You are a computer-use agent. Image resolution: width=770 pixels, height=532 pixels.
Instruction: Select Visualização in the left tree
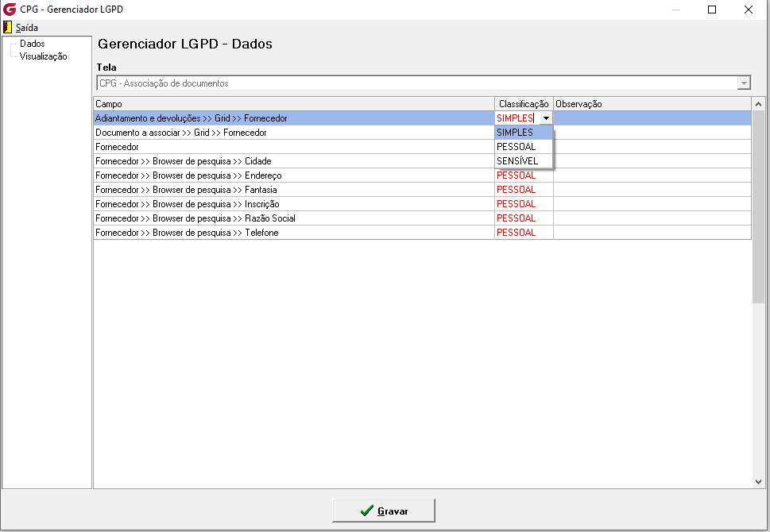tap(43, 56)
